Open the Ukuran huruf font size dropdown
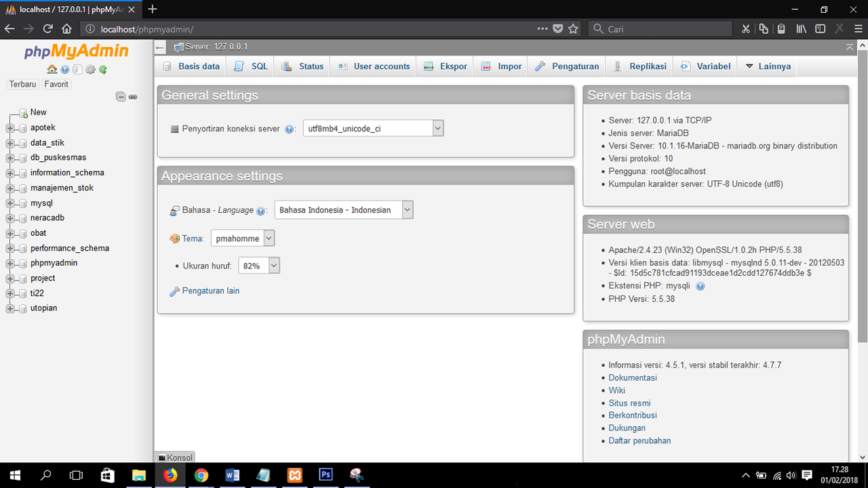This screenshot has width=868, height=488. (259, 266)
